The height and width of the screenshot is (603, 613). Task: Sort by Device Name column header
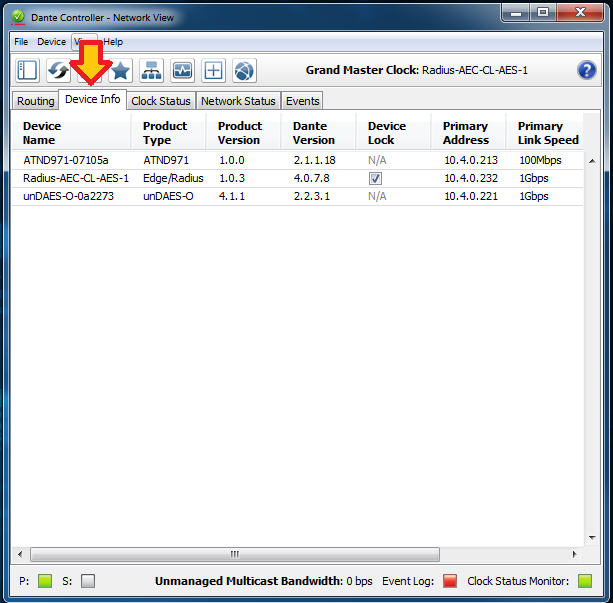point(71,133)
